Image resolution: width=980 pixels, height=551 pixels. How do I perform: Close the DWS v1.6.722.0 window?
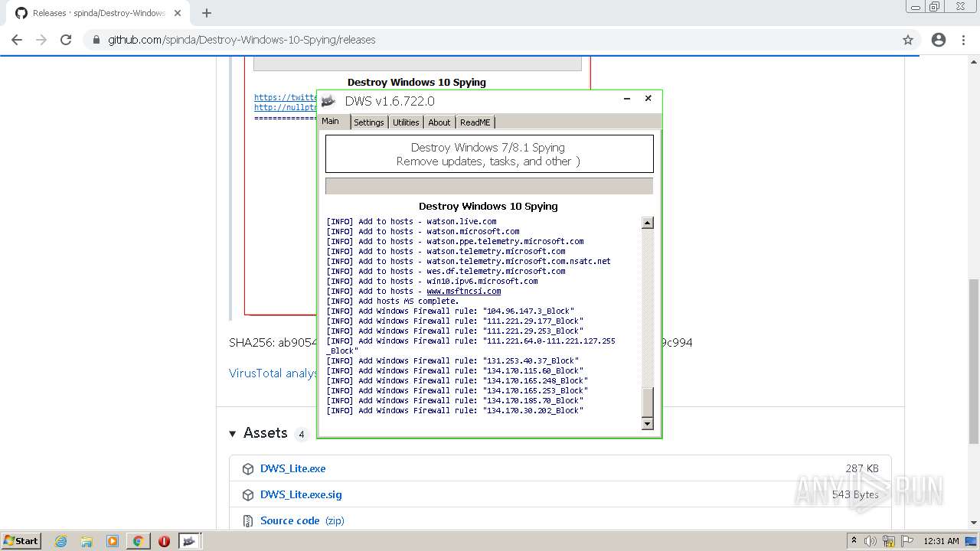[x=648, y=99]
